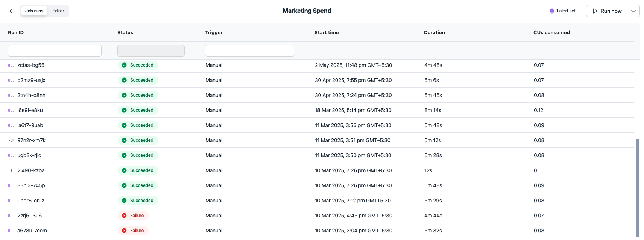The width and height of the screenshot is (644, 240).
Task: Expand the Run now dropdown arrow
Action: pyautogui.click(x=633, y=11)
